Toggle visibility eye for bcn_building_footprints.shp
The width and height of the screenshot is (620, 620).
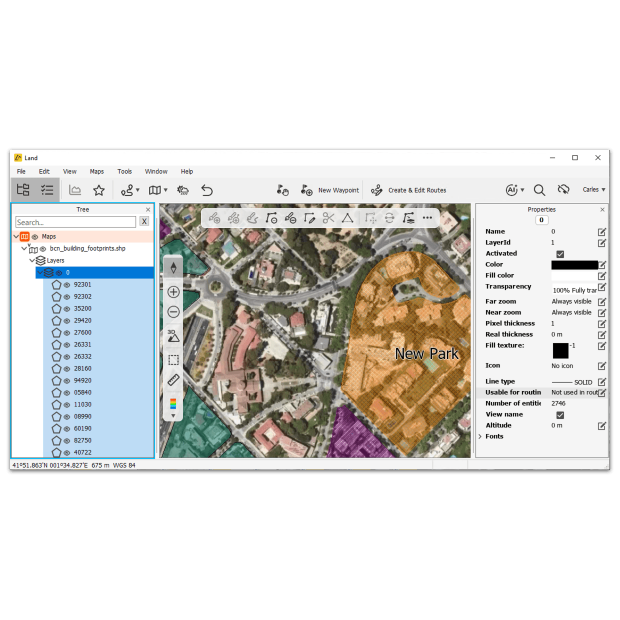[x=43, y=249]
